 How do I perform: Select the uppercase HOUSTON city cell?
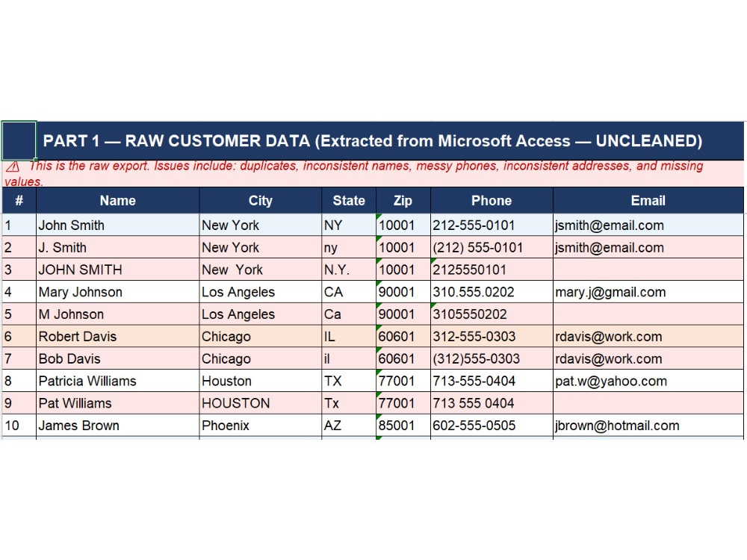click(261, 403)
